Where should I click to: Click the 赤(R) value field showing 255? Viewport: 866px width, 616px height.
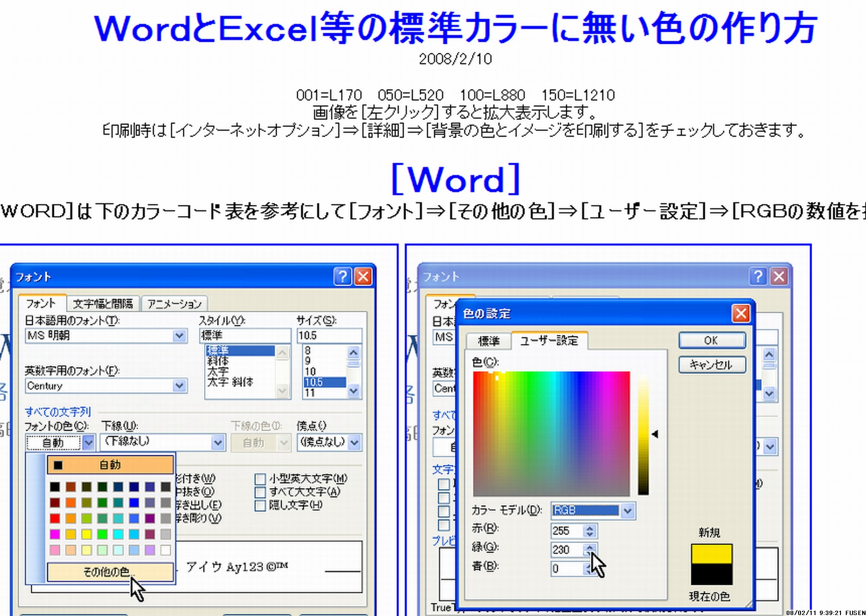[567, 531]
